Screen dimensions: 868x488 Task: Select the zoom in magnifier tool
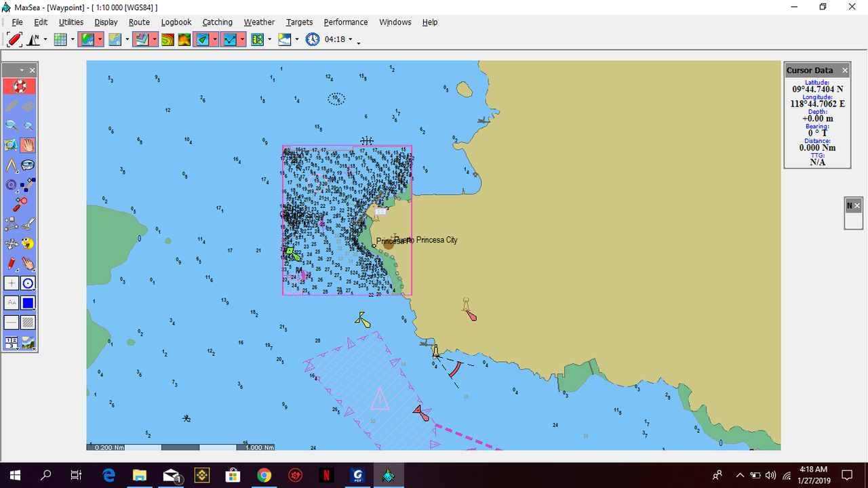coord(12,125)
